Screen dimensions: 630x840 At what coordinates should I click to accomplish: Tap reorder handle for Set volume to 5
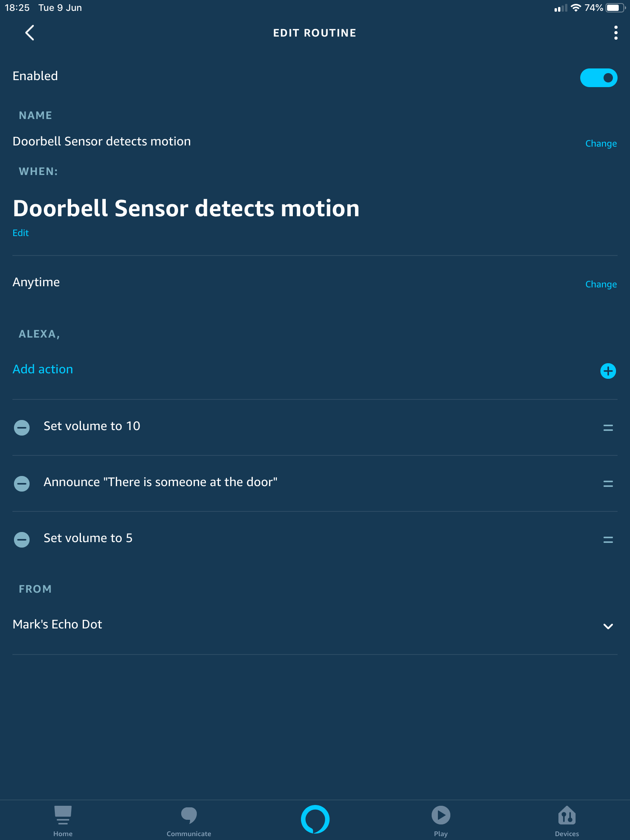click(608, 540)
